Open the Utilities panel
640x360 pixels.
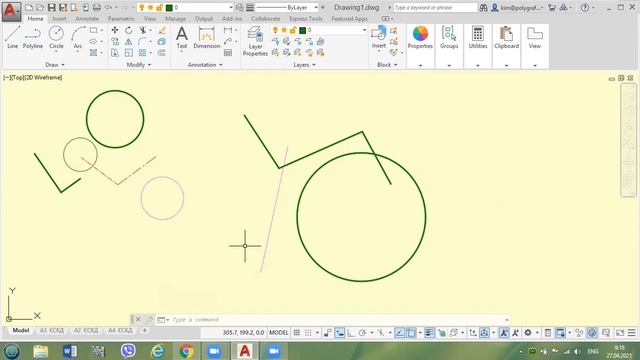(478, 38)
